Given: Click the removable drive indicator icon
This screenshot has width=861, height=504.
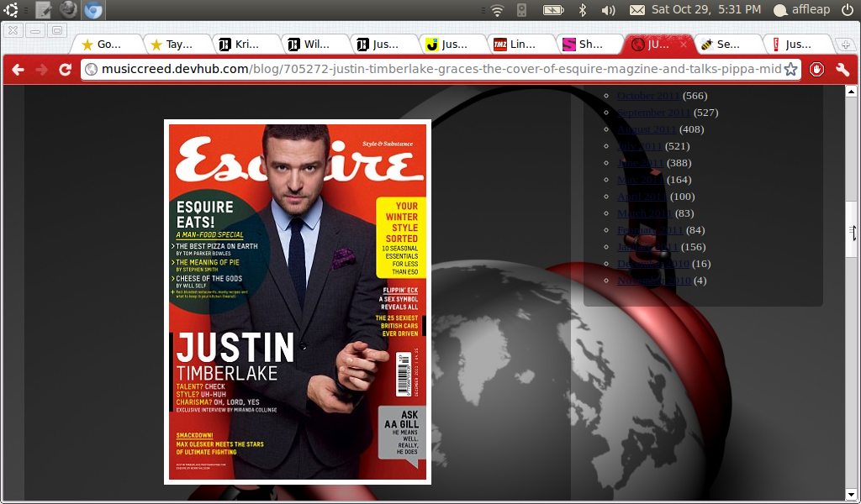Looking at the screenshot, I should [521, 10].
